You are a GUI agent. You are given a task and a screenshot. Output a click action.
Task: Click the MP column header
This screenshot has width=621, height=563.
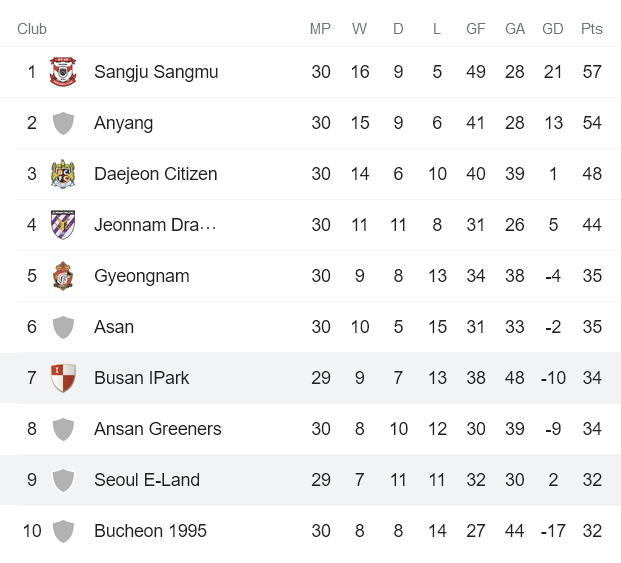click(320, 29)
